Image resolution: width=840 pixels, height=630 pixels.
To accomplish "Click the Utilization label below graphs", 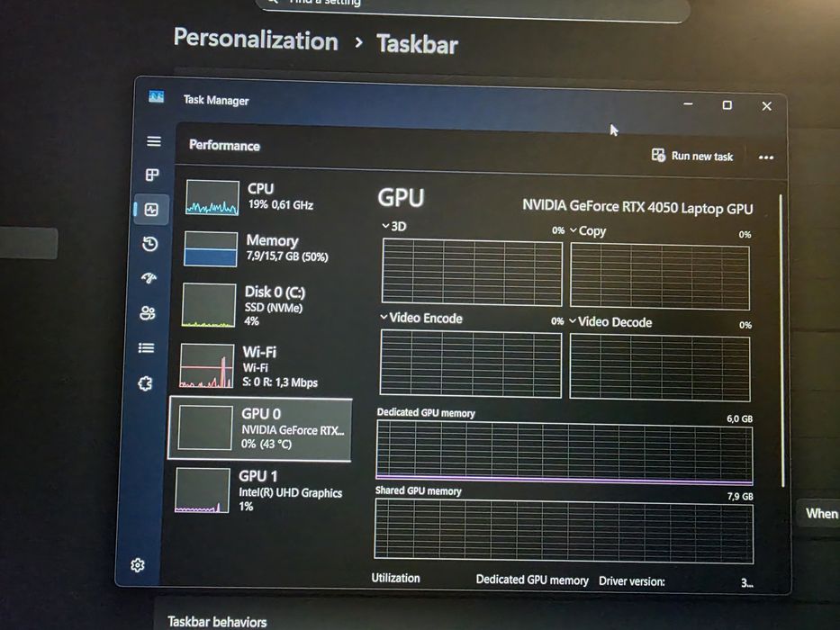I will click(396, 578).
